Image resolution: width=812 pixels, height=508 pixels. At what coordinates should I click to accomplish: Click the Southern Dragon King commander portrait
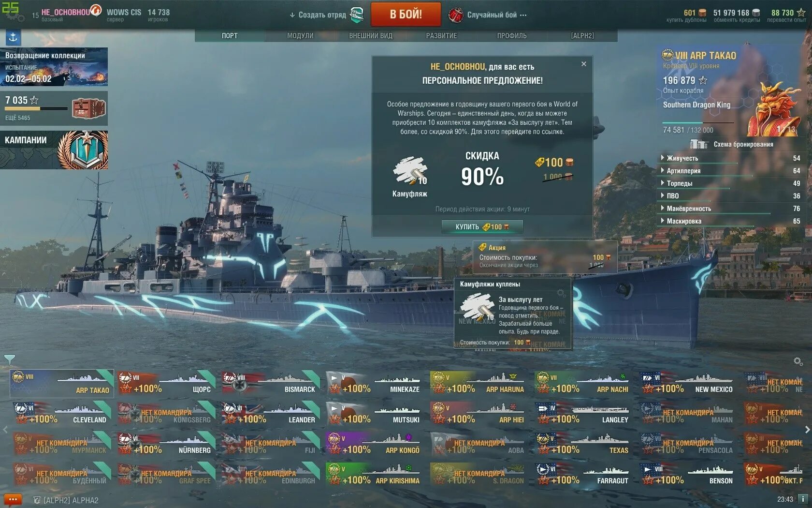coord(772,110)
